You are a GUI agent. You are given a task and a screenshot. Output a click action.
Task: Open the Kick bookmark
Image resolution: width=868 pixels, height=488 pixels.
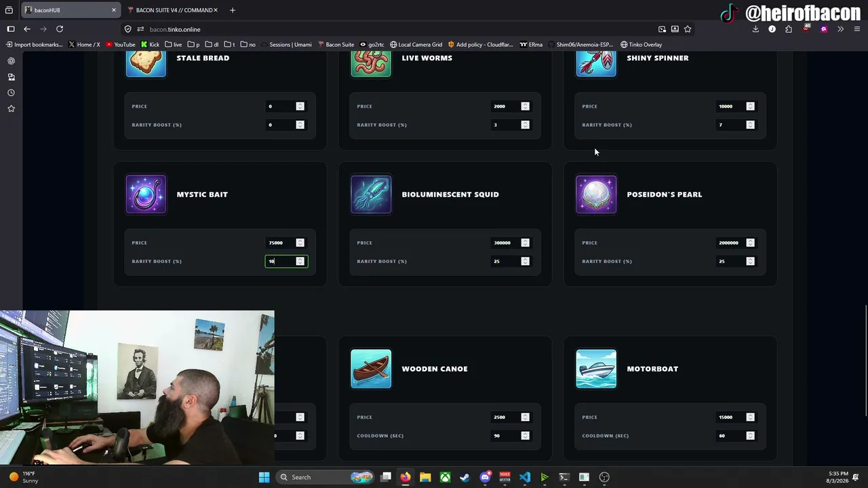[x=150, y=45]
